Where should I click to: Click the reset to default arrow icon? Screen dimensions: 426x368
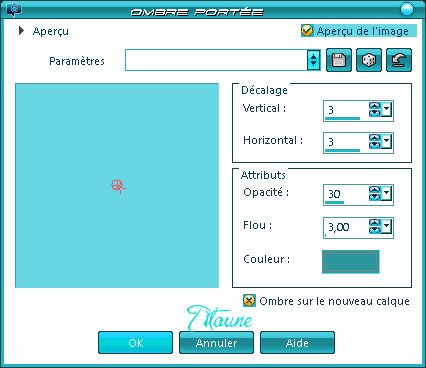[399, 60]
